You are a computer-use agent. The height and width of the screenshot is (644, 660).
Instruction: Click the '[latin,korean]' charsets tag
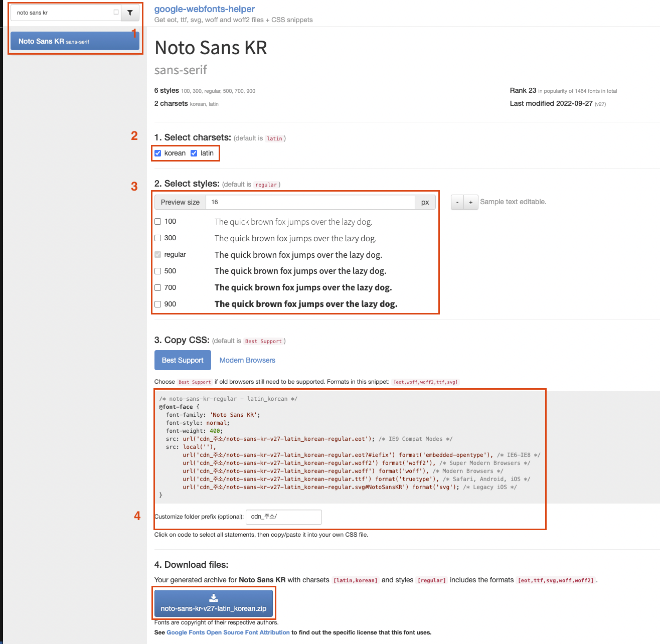tap(356, 580)
